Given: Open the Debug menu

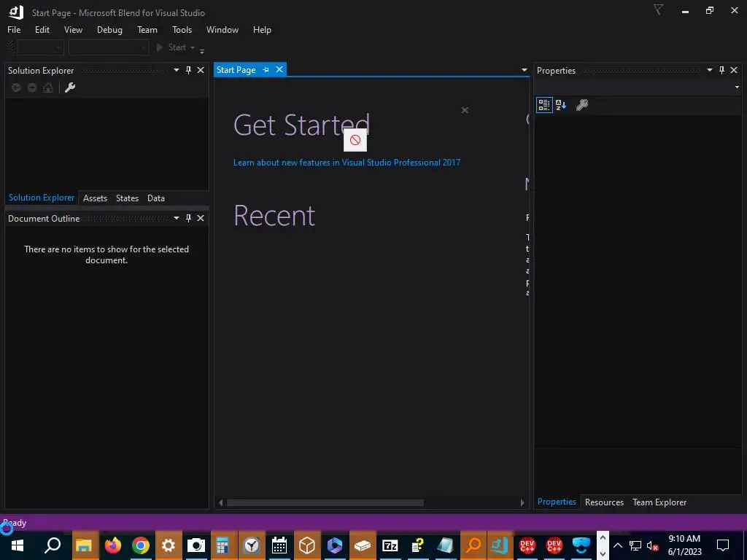Looking at the screenshot, I should click(109, 29).
